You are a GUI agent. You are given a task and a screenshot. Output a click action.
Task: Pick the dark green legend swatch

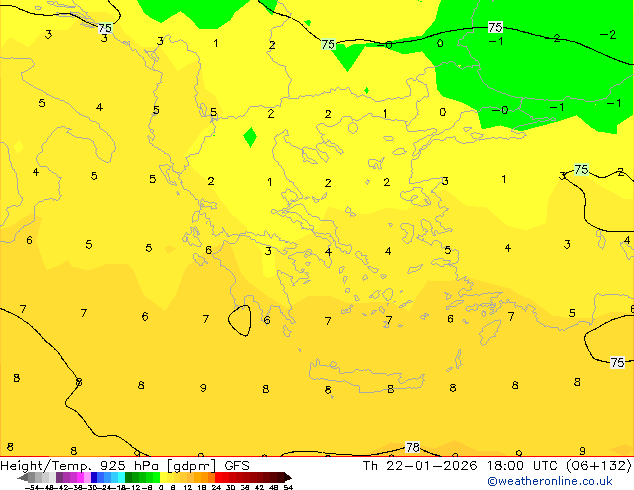pyautogui.click(x=129, y=478)
